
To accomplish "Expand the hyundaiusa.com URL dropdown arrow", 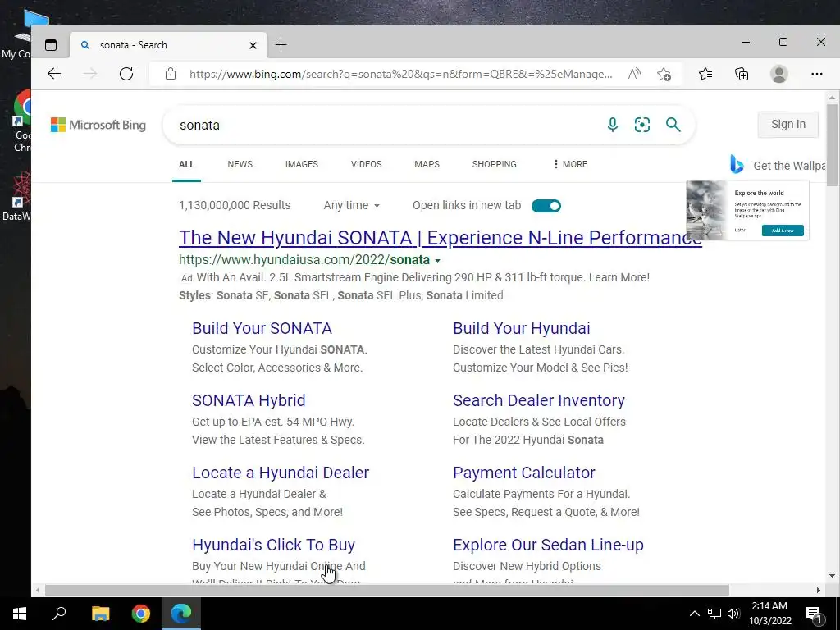I will tap(438, 260).
